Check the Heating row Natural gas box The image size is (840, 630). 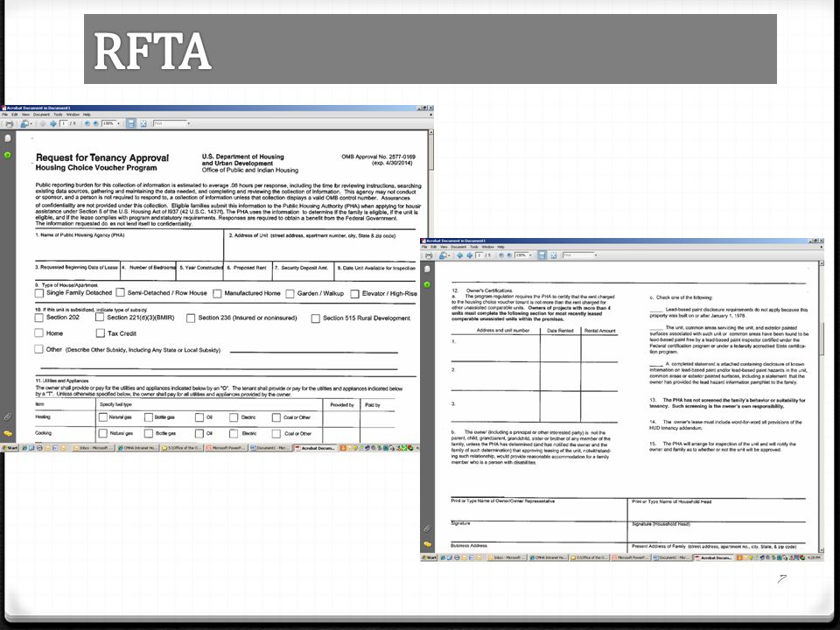(x=103, y=416)
